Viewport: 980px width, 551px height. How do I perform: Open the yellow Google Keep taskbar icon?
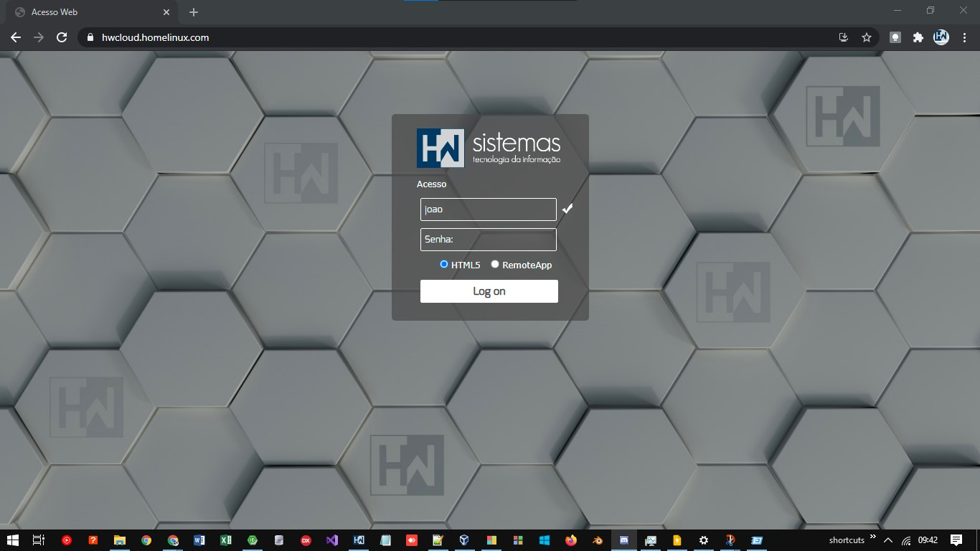(x=677, y=540)
